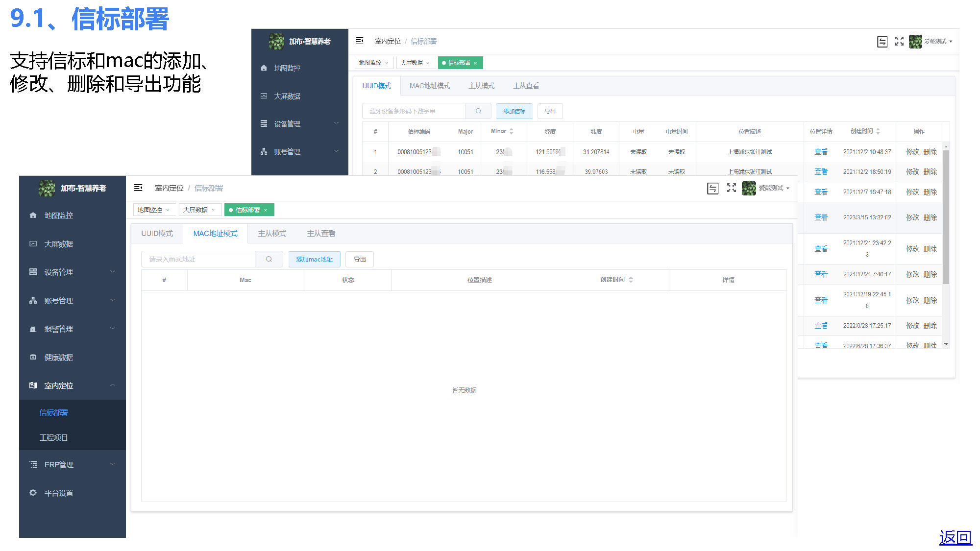Click the search icon in back window's beacon search
The width and height of the screenshot is (980, 551).
pyautogui.click(x=478, y=111)
